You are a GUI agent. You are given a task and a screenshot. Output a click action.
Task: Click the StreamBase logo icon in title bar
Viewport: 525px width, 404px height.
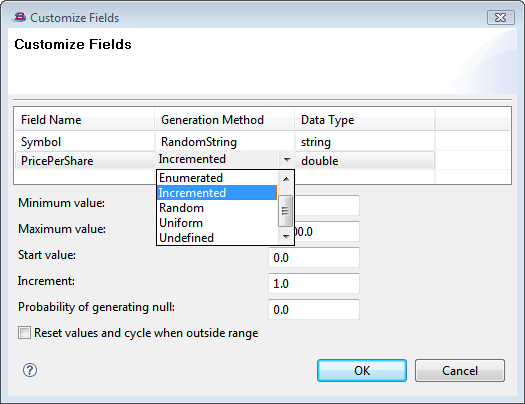(x=20, y=17)
